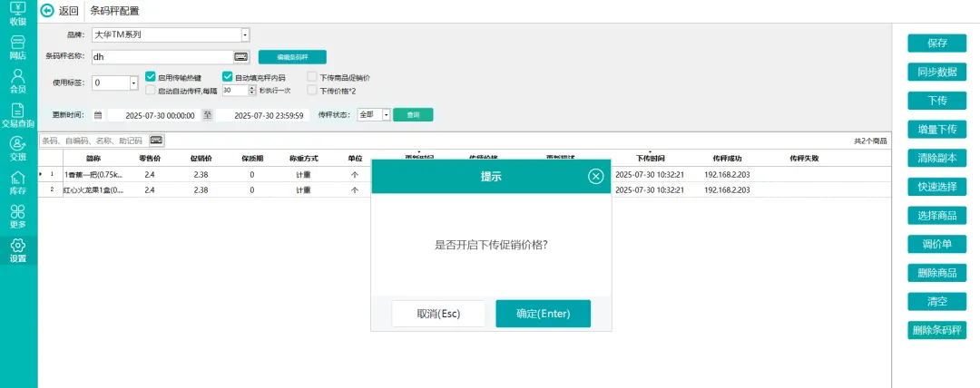
Task: Close the 提示 dialog with X icon
Action: 595,177
